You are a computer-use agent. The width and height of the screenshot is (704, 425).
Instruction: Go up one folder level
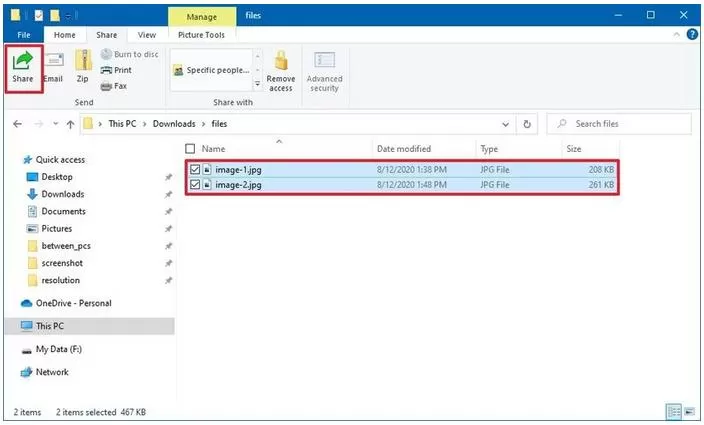tap(70, 124)
